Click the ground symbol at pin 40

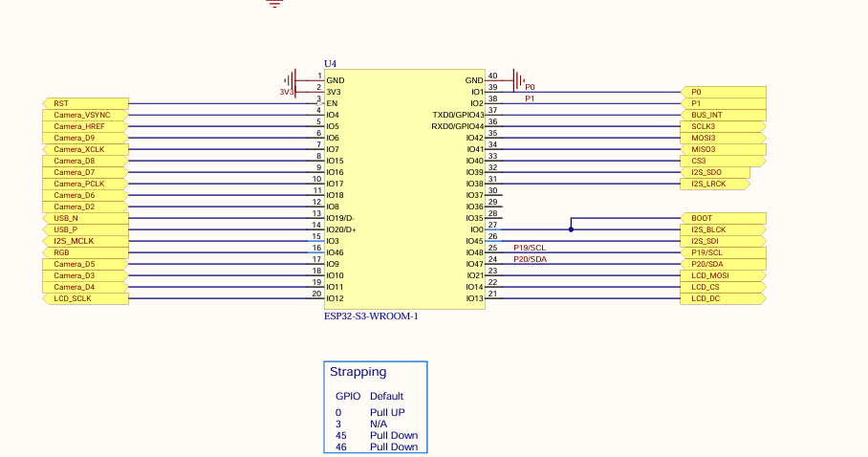(517, 79)
